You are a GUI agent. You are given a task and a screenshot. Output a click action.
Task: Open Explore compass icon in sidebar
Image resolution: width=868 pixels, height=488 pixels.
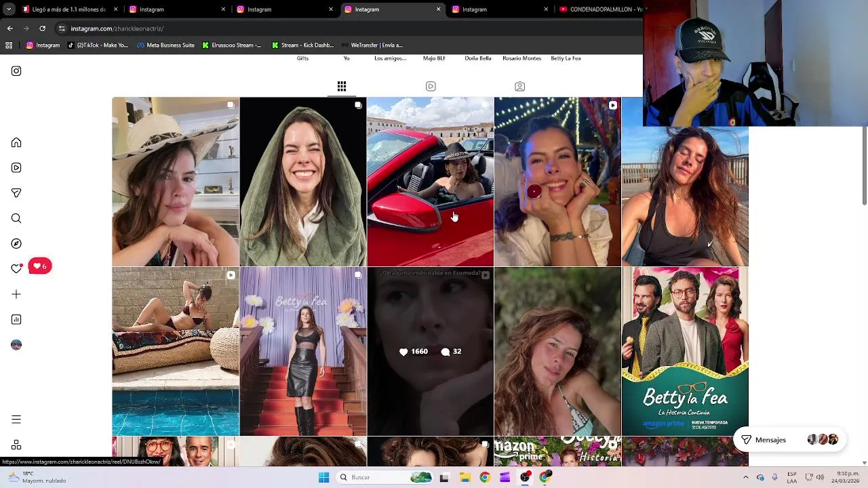click(x=16, y=243)
